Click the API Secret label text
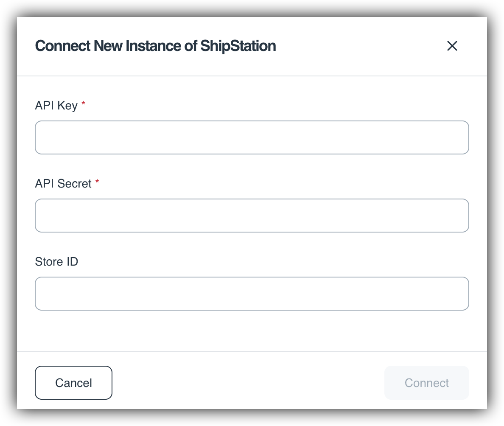 63,184
